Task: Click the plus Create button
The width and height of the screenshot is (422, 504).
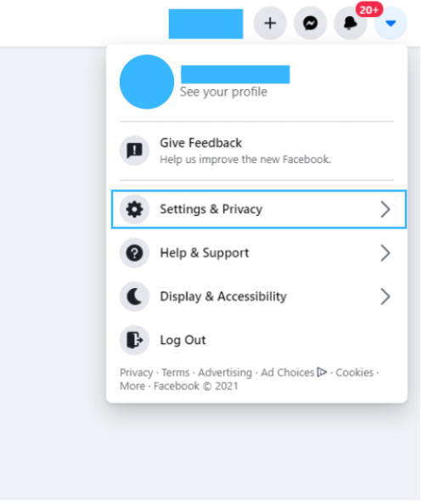Action: pyautogui.click(x=270, y=23)
